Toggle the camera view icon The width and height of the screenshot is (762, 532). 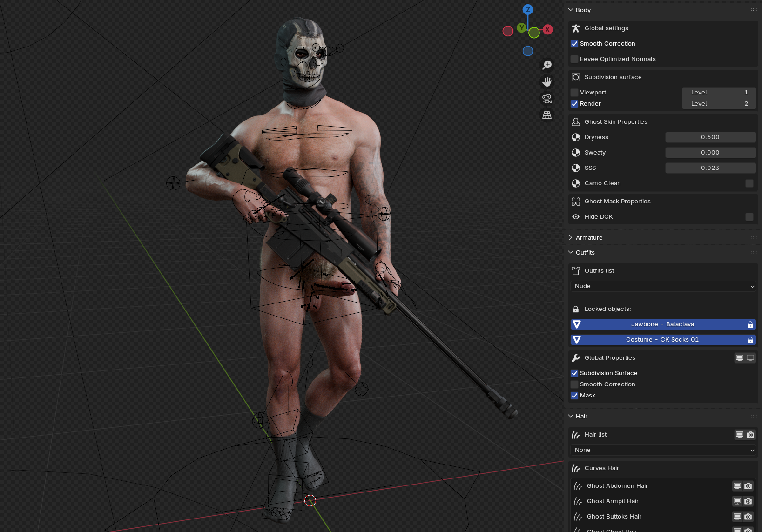point(547,99)
